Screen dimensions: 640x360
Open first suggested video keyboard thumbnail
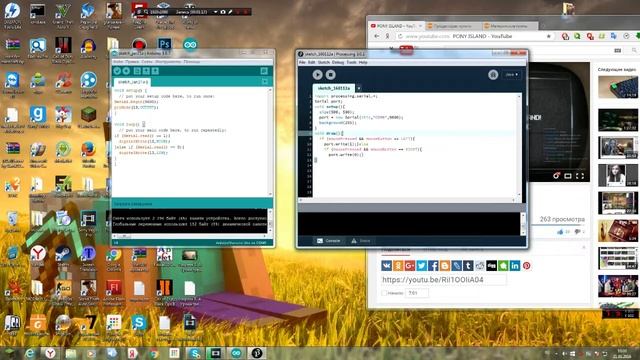coord(618,87)
